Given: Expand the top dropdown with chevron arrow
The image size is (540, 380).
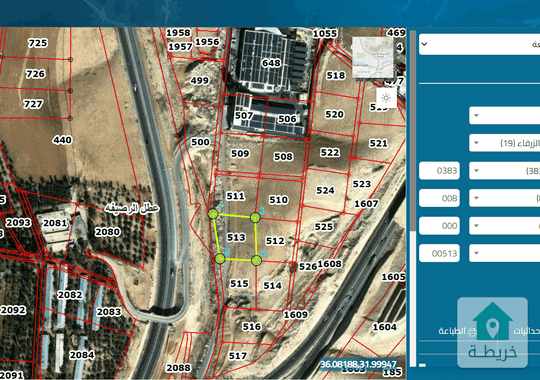Looking at the screenshot, I should click(479, 44).
